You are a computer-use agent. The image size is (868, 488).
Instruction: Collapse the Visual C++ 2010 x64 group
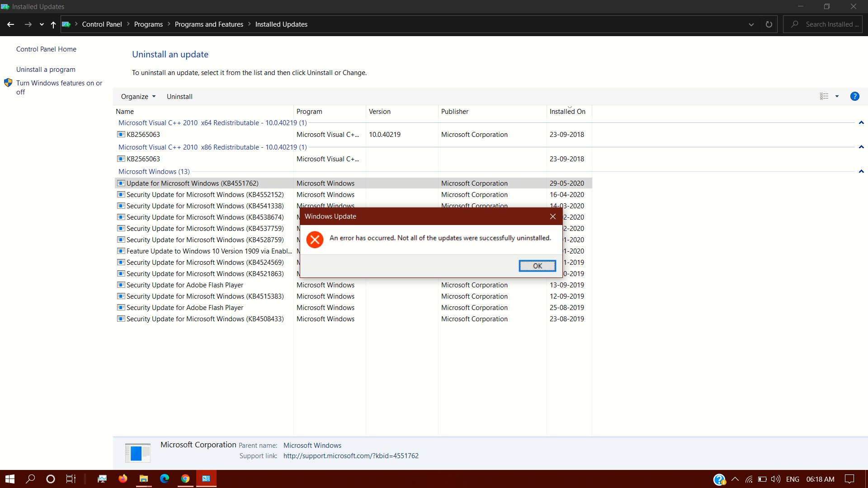(861, 123)
